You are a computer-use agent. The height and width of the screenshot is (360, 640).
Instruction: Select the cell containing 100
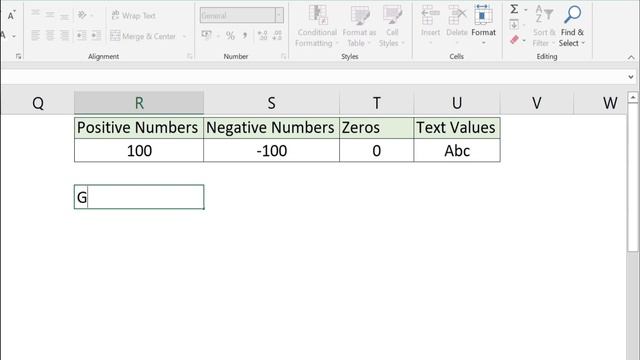tap(139, 151)
